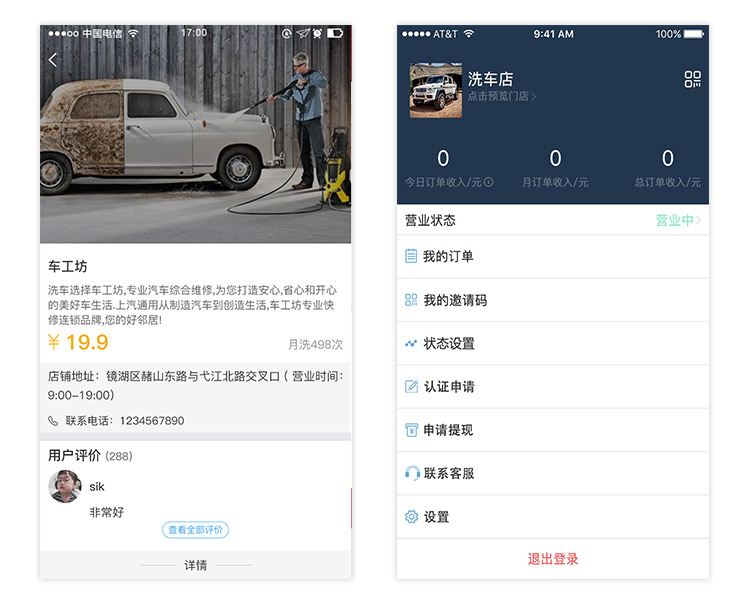Tap the 洗车店 shop name
Image resolution: width=750 pixels, height=608 pixels.
[x=490, y=79]
